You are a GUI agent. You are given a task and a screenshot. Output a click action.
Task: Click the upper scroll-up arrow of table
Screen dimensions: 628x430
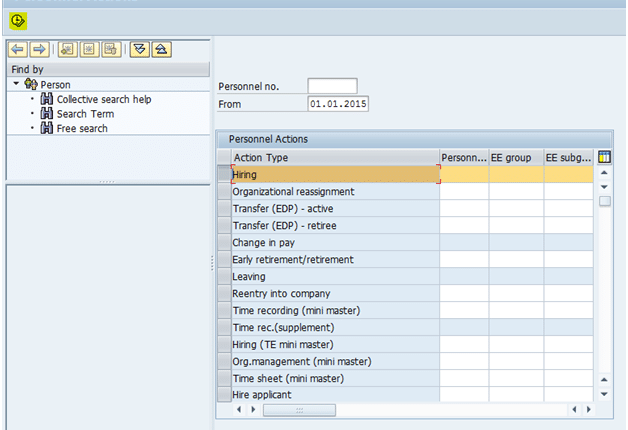click(x=604, y=173)
